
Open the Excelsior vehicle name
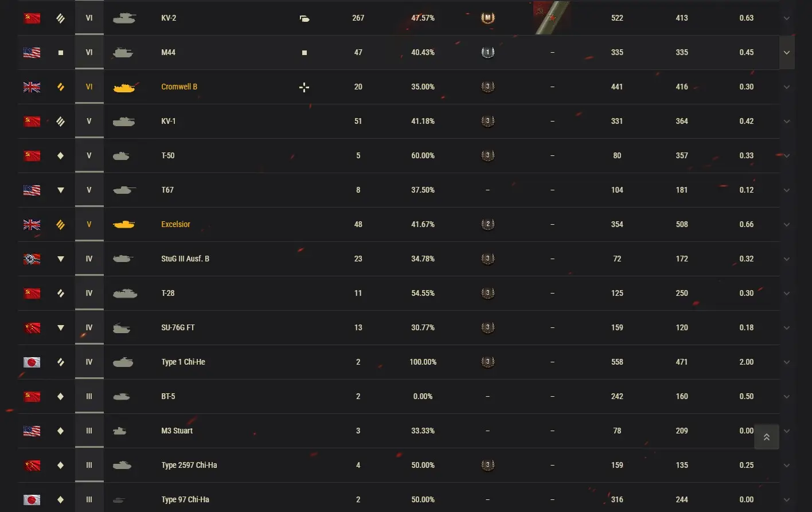pyautogui.click(x=175, y=224)
